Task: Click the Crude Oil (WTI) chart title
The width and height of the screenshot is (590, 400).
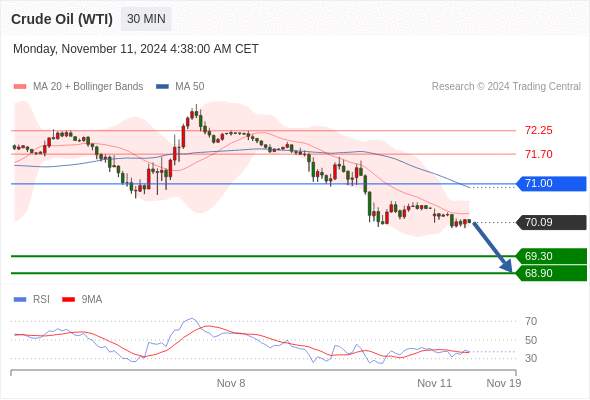Action: coord(62,19)
